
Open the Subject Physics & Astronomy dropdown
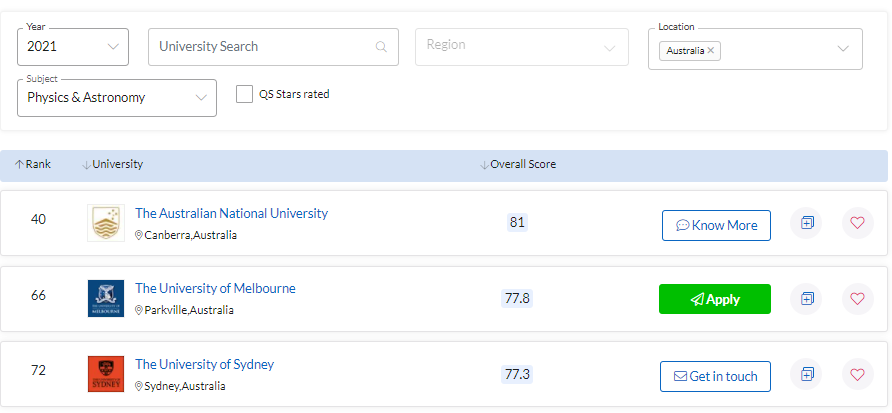click(117, 98)
